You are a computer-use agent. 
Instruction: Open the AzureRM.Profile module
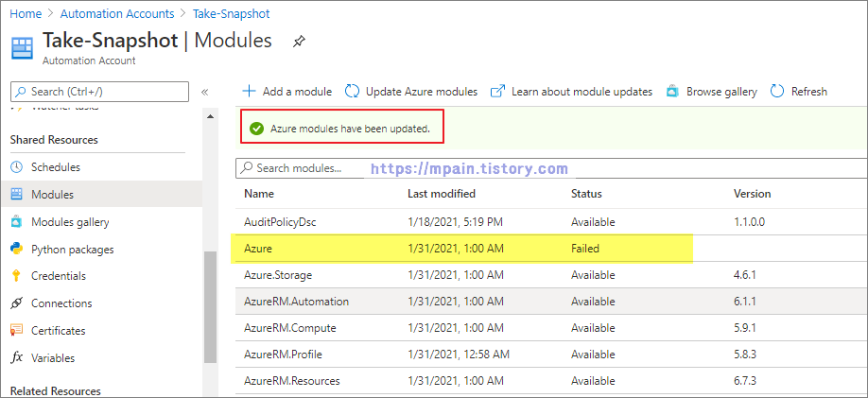tap(551, 355)
